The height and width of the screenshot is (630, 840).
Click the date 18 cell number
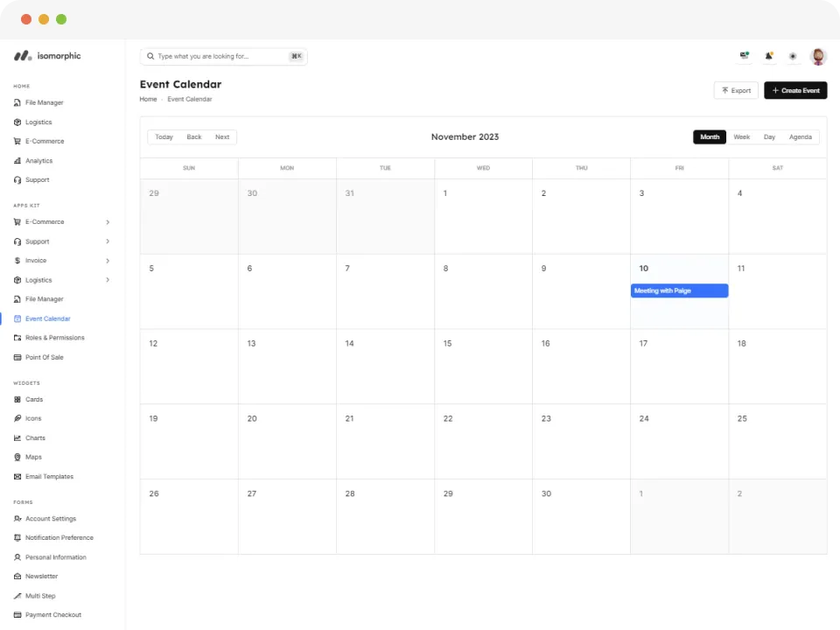741,343
